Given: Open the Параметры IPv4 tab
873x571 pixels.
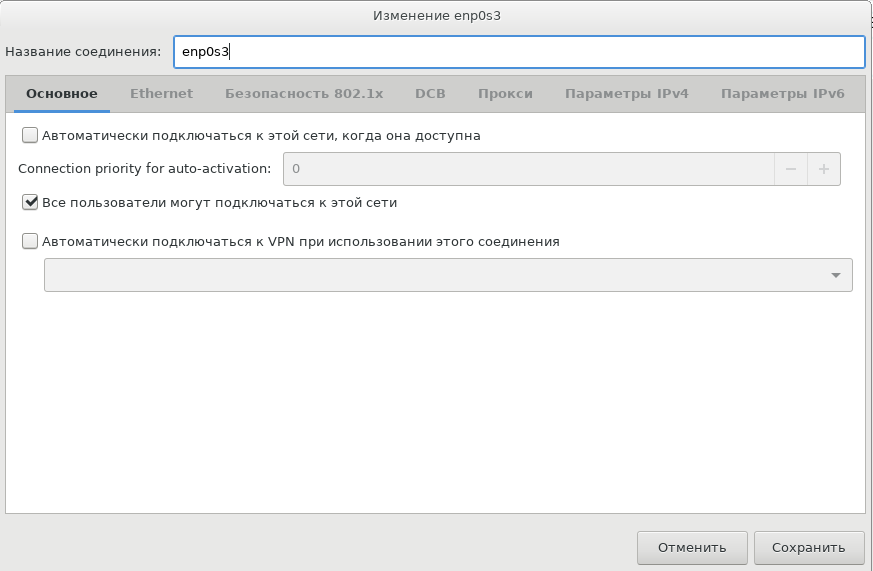Looking at the screenshot, I should [626, 94].
